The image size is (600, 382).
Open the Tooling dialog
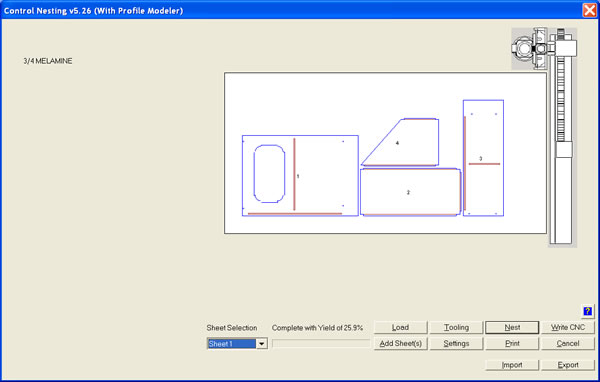coord(456,327)
